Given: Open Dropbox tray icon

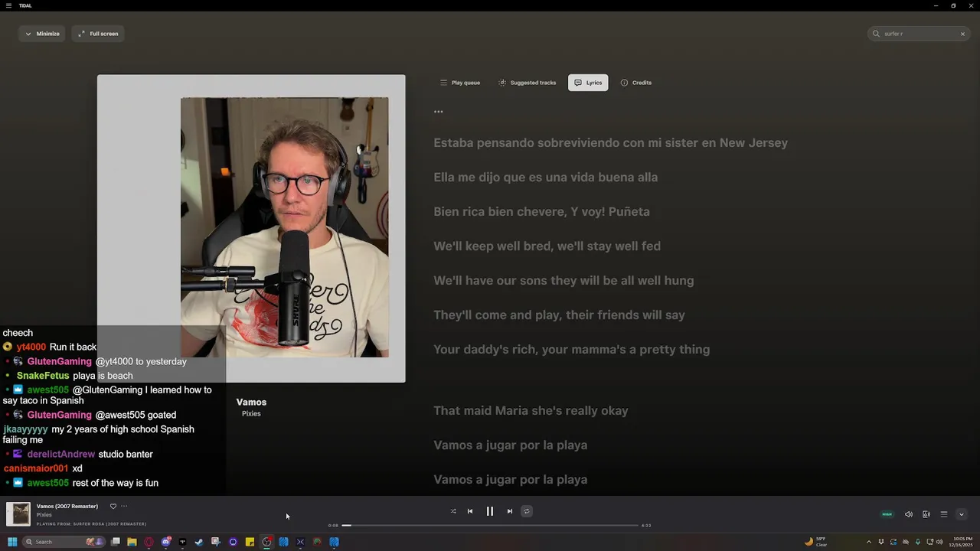Looking at the screenshot, I should click(881, 542).
